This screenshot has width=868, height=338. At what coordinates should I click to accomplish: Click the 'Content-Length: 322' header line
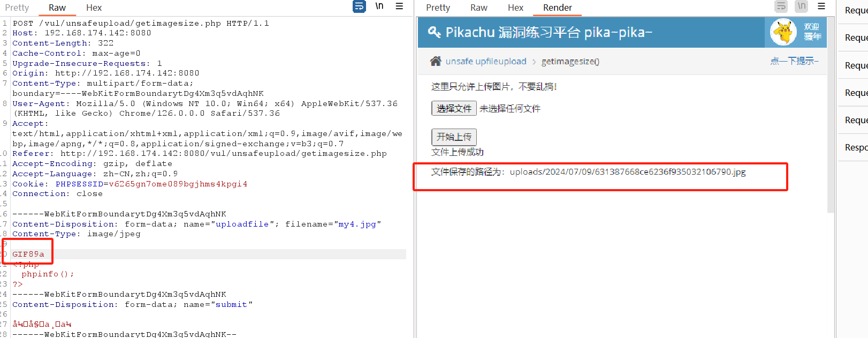[63, 43]
